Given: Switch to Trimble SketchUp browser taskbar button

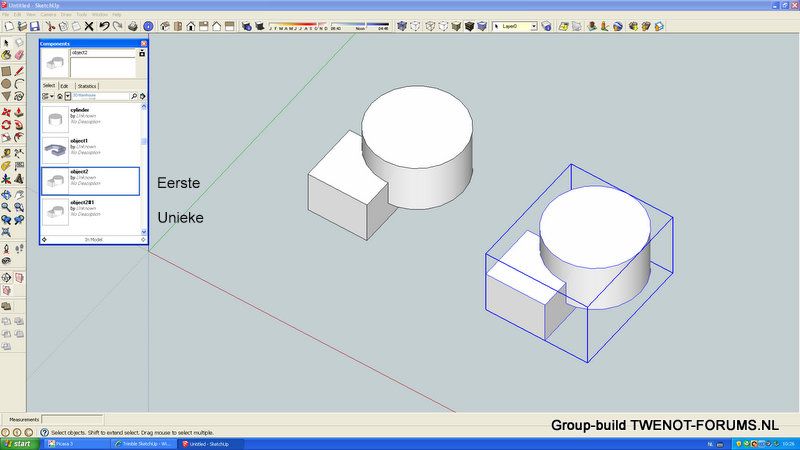Looking at the screenshot, I should pos(144,444).
